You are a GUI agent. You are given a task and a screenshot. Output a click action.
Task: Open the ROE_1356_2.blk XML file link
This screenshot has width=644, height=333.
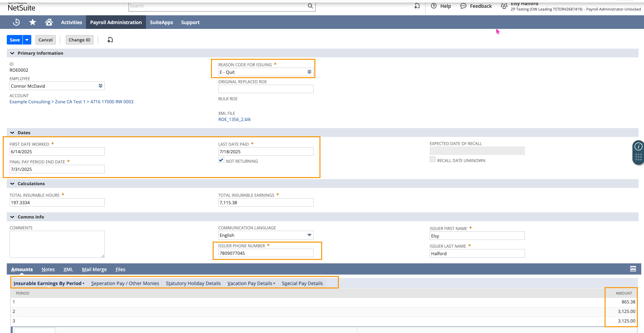point(234,119)
